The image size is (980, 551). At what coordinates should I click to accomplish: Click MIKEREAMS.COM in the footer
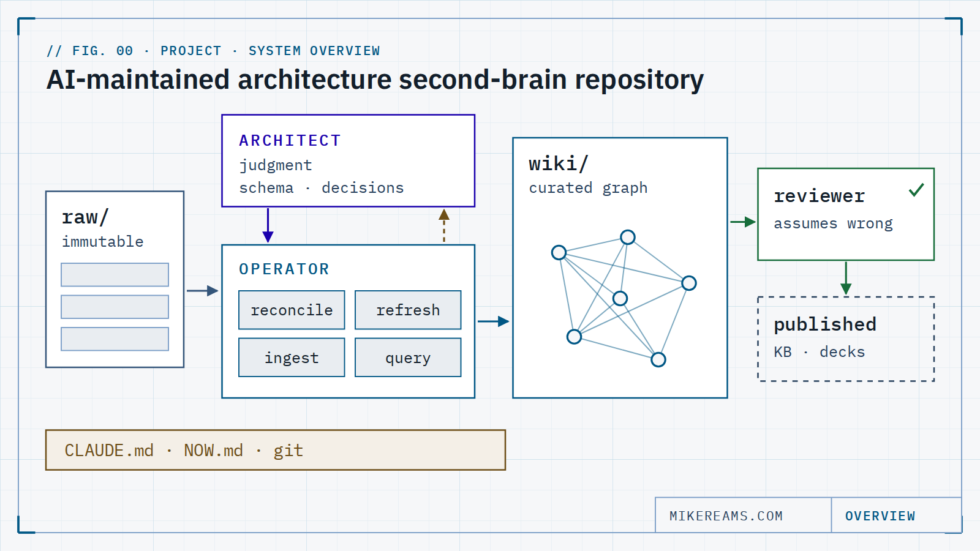coord(726,516)
